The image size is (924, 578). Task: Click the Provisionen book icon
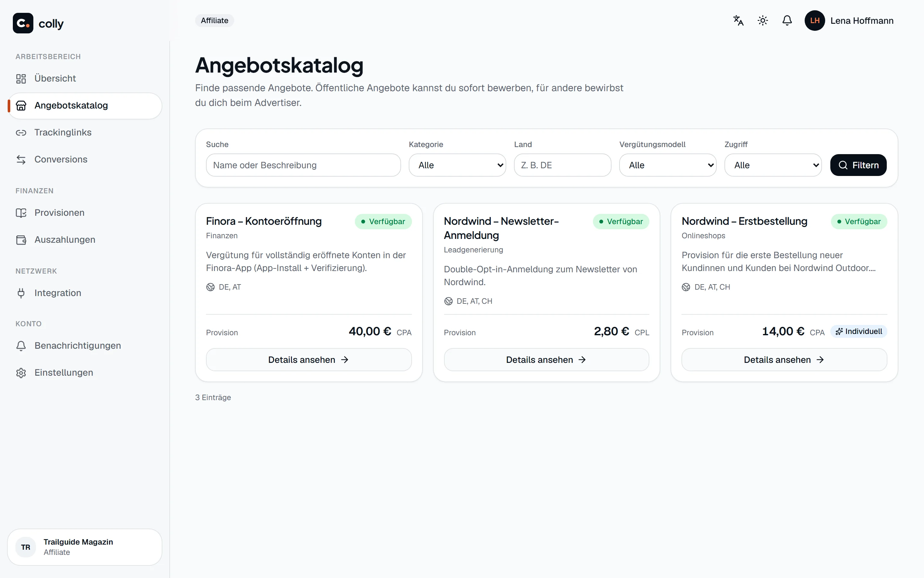pos(21,213)
